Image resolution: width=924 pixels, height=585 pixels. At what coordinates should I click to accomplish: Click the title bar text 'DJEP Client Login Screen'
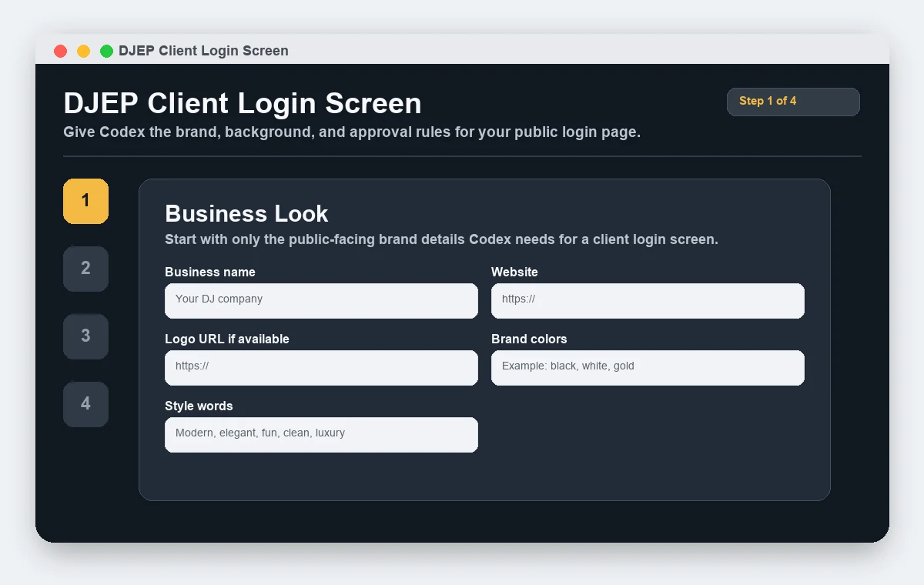(x=203, y=51)
